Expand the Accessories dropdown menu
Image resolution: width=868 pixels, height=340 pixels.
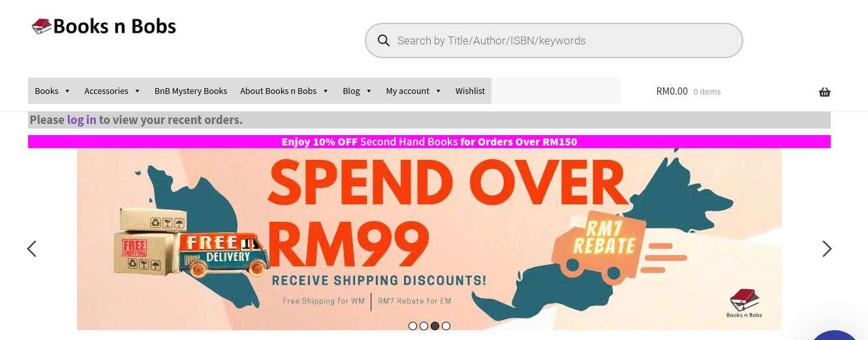[x=112, y=91]
